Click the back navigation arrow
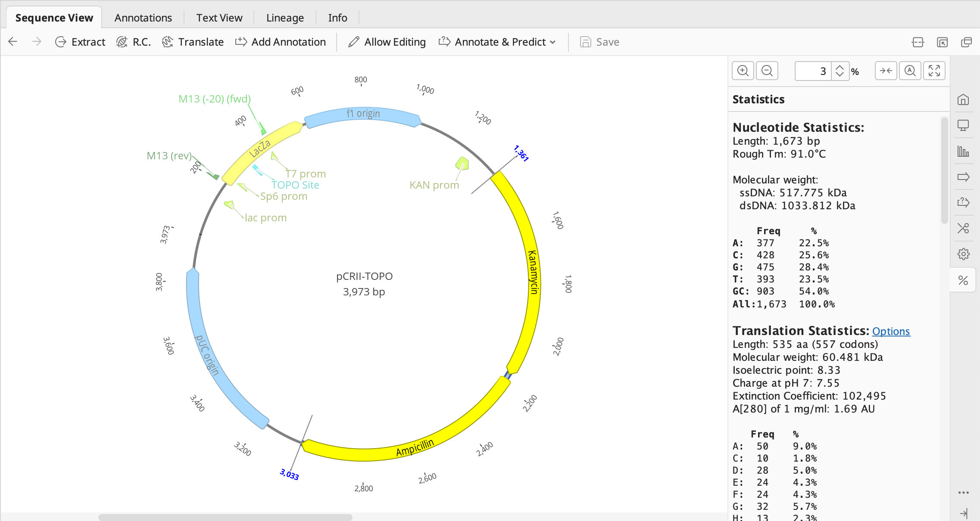Viewport: 980px width, 521px height. tap(13, 42)
